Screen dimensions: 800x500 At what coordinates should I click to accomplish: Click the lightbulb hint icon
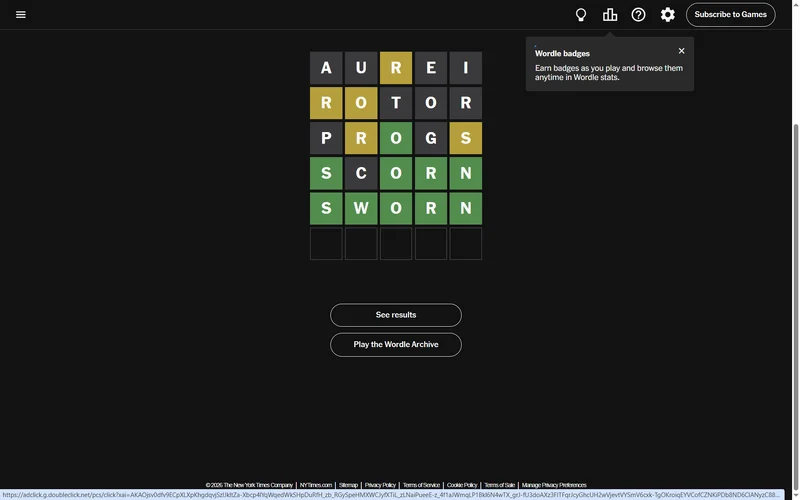[x=580, y=15]
